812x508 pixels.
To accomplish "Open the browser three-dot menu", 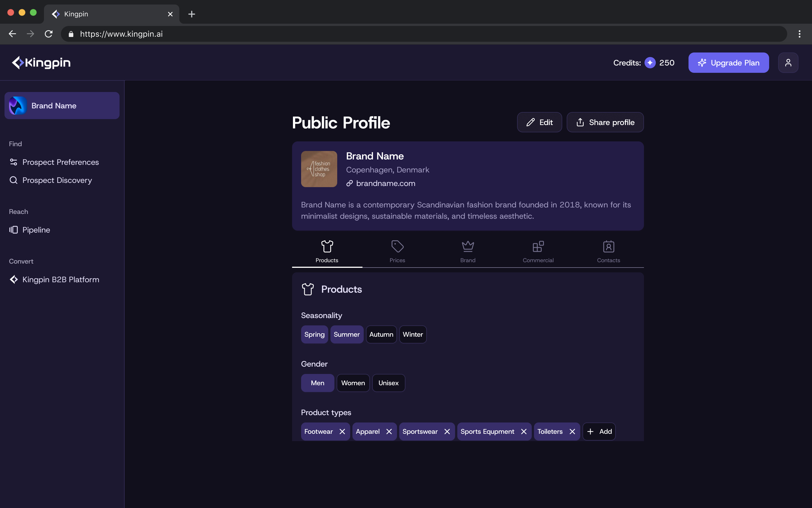I will pyautogui.click(x=800, y=34).
